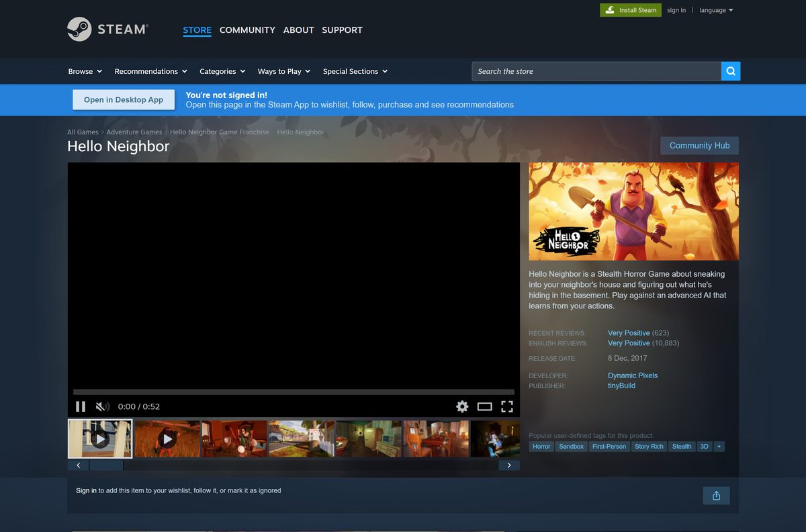Click the plus button after tags
Screen dimensions: 806x532
coord(719,447)
